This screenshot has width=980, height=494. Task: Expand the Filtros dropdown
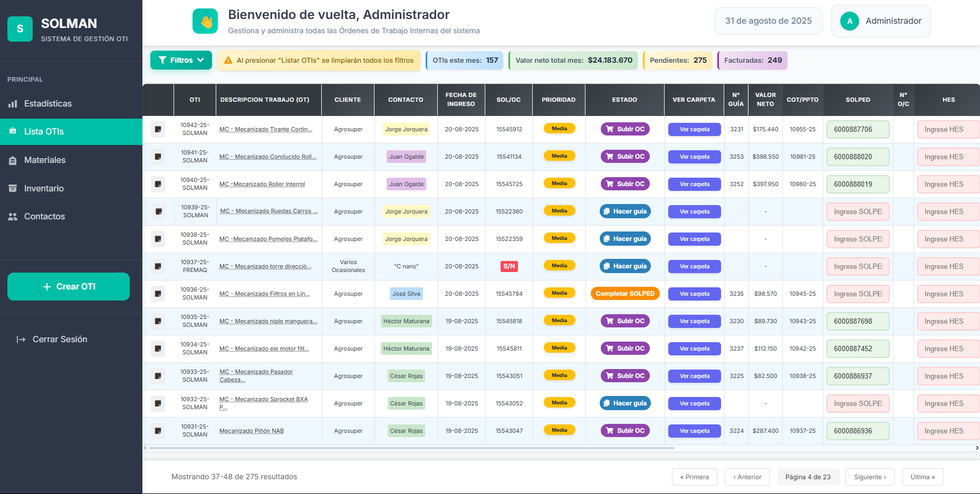coord(181,60)
